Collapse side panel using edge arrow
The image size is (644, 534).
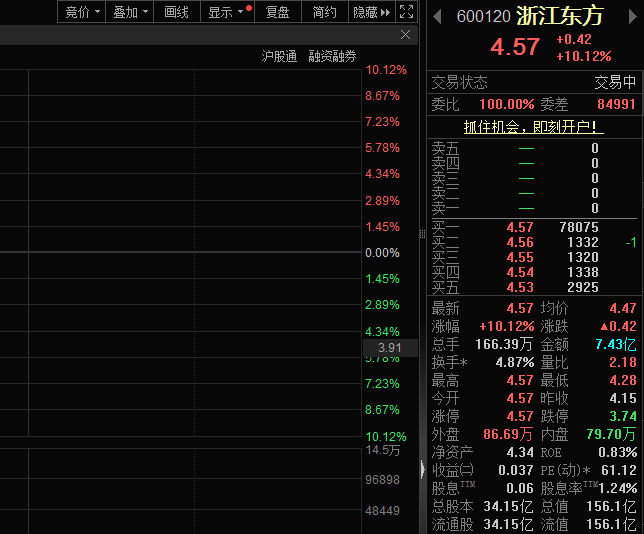[422, 469]
